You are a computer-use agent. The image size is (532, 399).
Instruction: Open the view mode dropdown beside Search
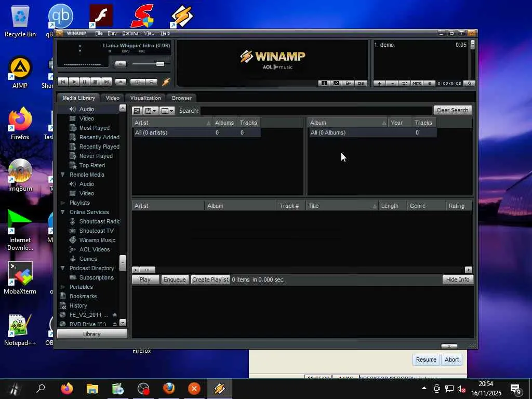point(151,111)
